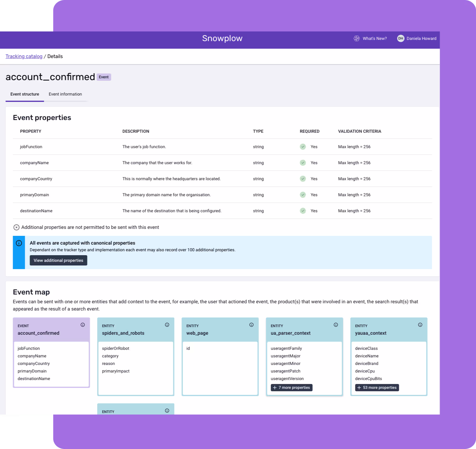This screenshot has width=476, height=449.
Task: Select the yauaa_context entity card header
Action: coord(389,330)
